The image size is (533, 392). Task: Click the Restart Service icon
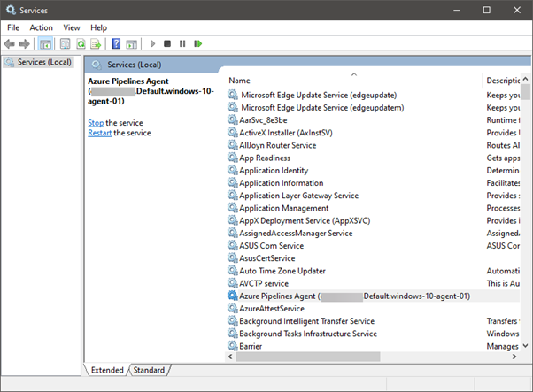(x=197, y=44)
